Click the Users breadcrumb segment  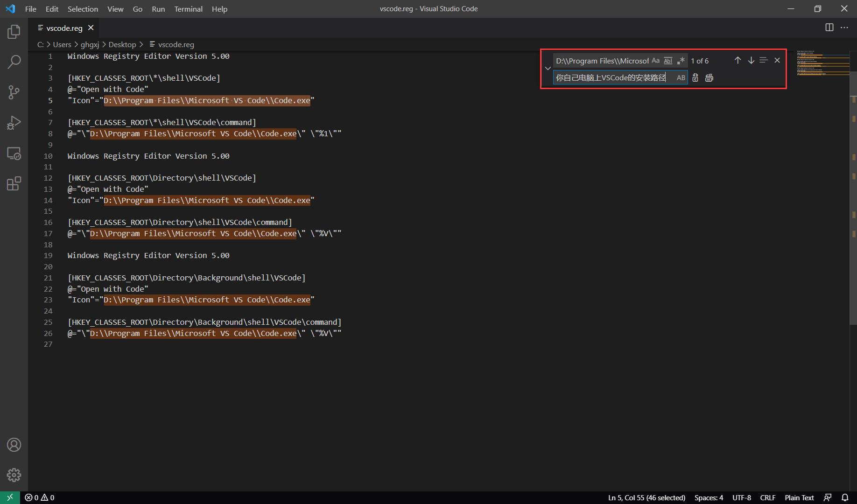tap(62, 44)
